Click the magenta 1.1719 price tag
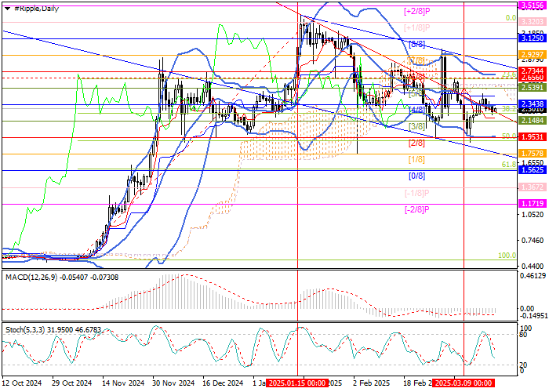Image resolution: width=549 pixels, height=392 pixels. pyautogui.click(x=533, y=203)
